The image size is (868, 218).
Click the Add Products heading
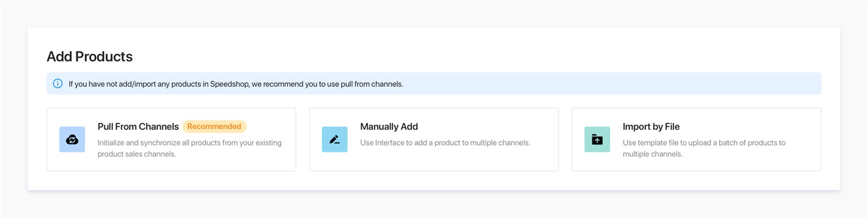pos(90,56)
